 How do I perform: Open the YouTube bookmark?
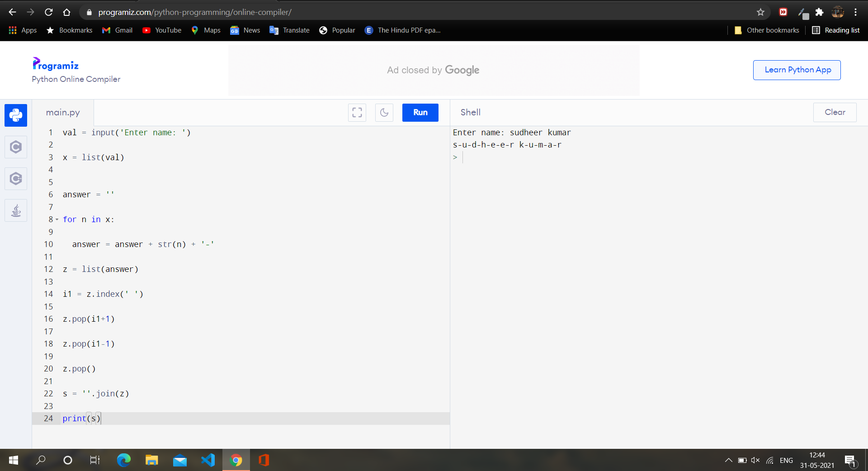pyautogui.click(x=162, y=30)
